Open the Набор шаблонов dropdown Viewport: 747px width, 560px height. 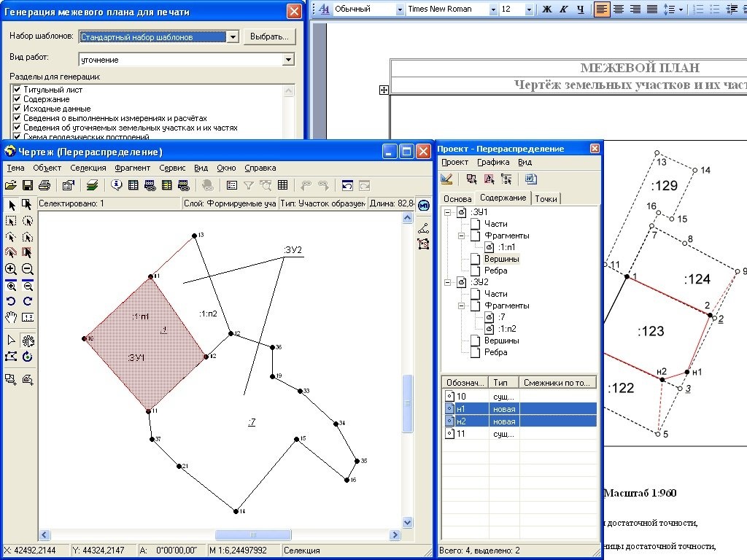[x=232, y=36]
